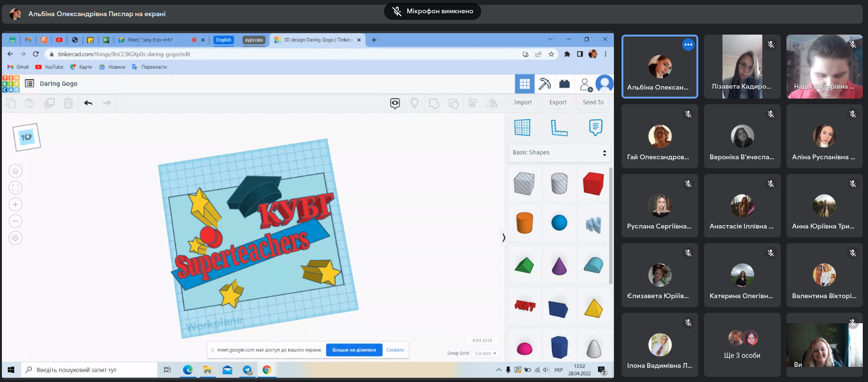Click the Tinkercad undo arrow

point(88,103)
